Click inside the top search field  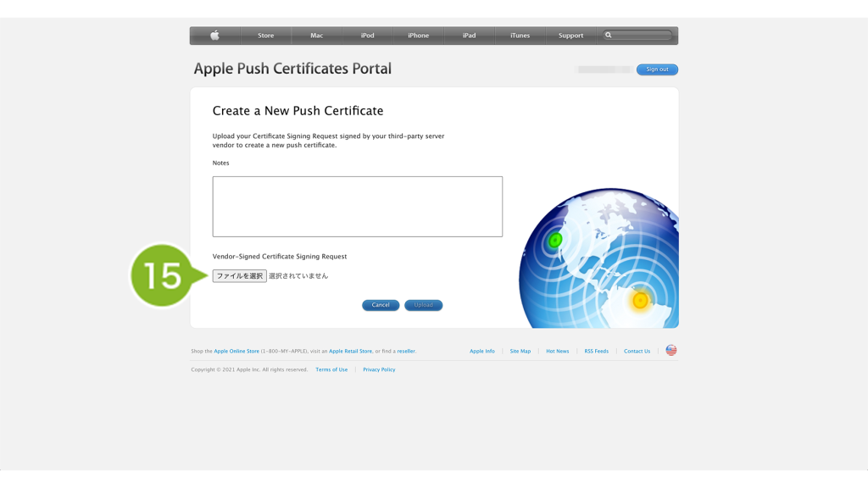point(642,36)
